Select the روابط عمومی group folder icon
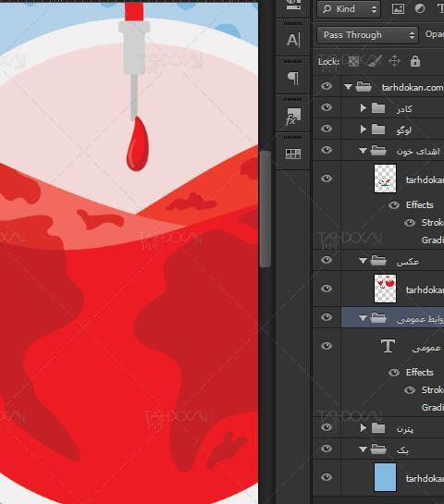Viewport: 444px width, 504px height. point(378,317)
